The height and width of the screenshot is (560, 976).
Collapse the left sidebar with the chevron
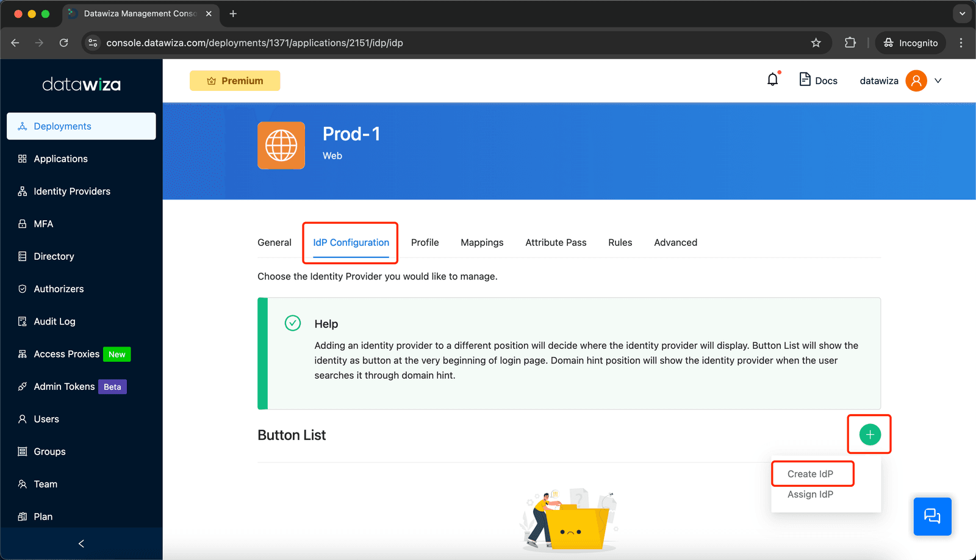pos(81,544)
